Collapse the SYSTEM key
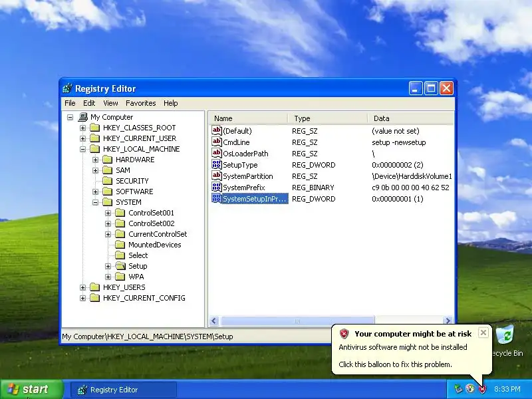 click(95, 202)
